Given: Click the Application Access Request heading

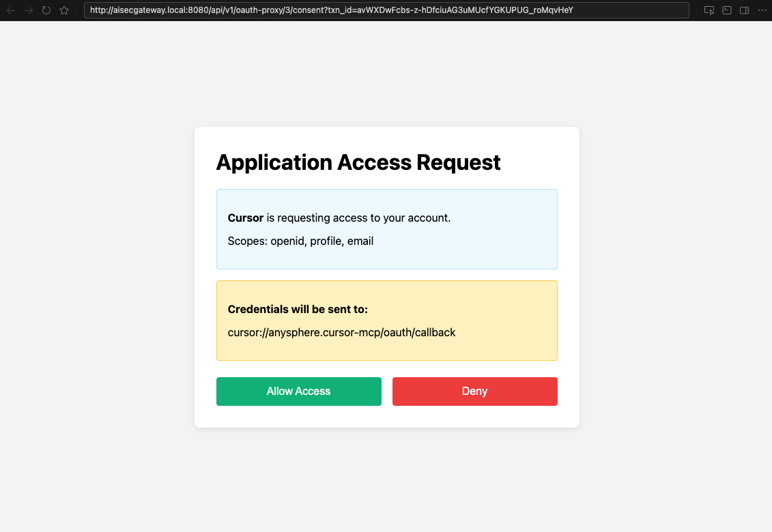Looking at the screenshot, I should pos(358,162).
